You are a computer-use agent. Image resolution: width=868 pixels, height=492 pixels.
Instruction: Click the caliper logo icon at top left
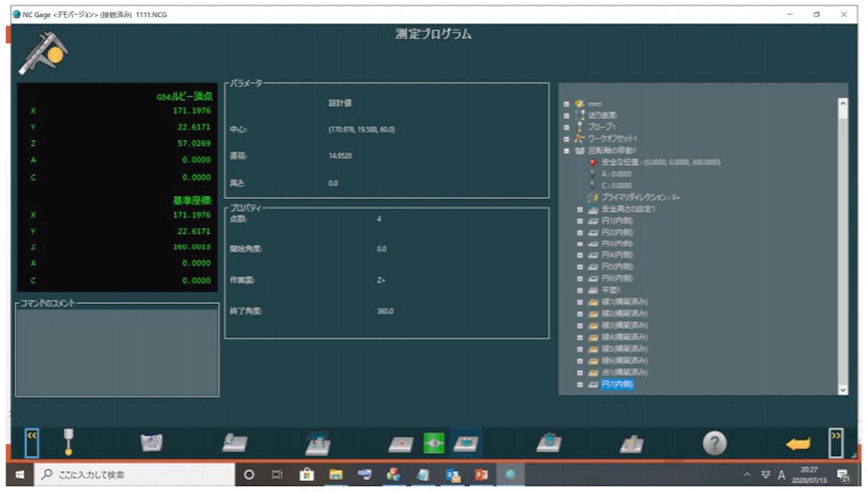point(43,53)
